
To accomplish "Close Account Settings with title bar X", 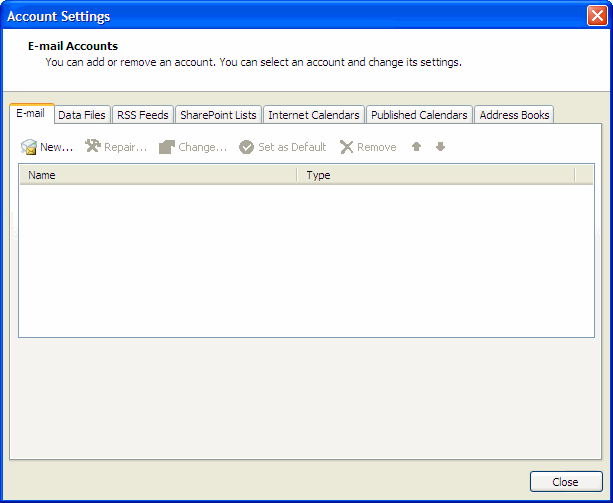I will coord(597,16).
